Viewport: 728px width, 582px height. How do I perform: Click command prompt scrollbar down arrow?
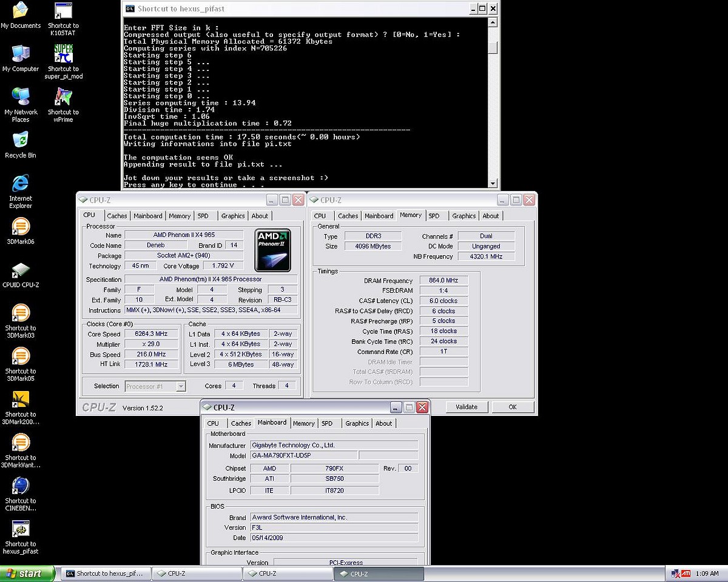point(493,183)
